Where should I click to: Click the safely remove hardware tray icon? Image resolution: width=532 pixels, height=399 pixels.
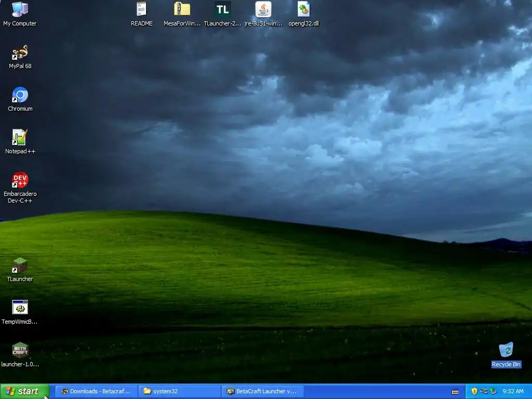[x=484, y=391]
